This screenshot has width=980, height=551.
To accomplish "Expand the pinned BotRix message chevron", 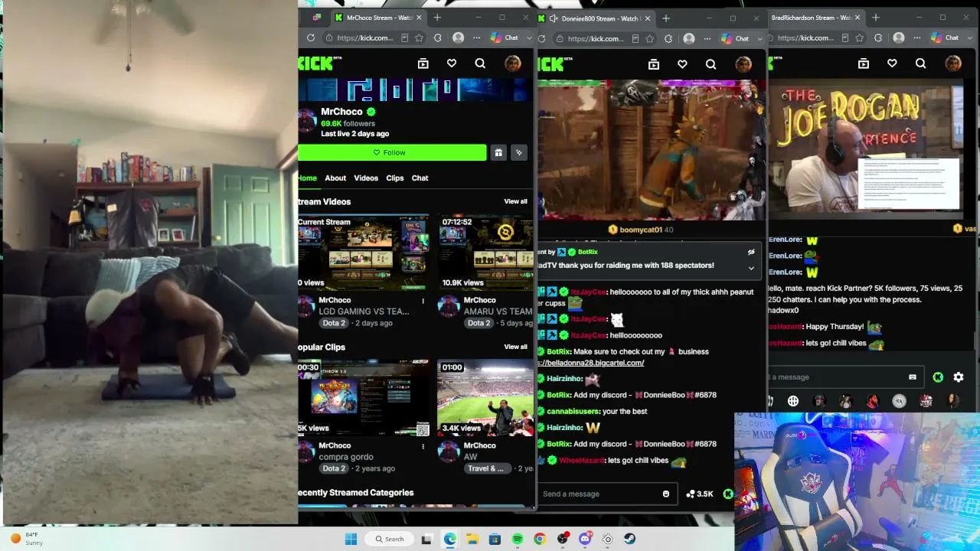I will pyautogui.click(x=751, y=268).
